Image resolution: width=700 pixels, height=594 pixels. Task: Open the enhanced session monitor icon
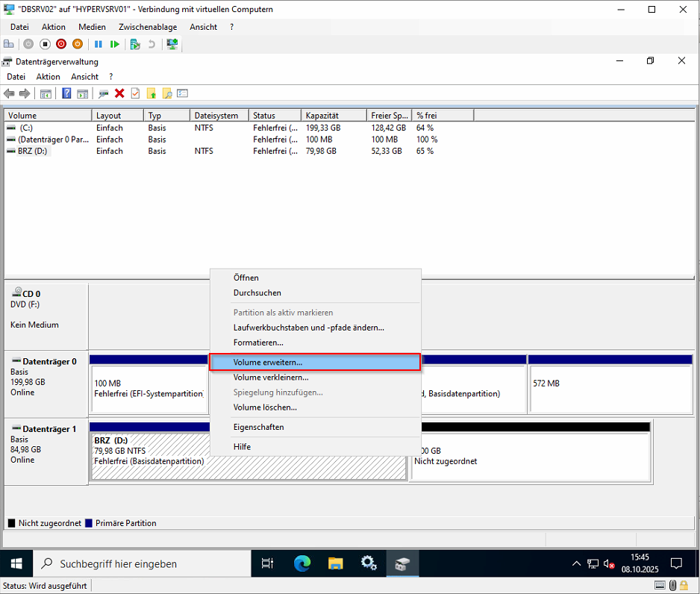[x=173, y=44]
